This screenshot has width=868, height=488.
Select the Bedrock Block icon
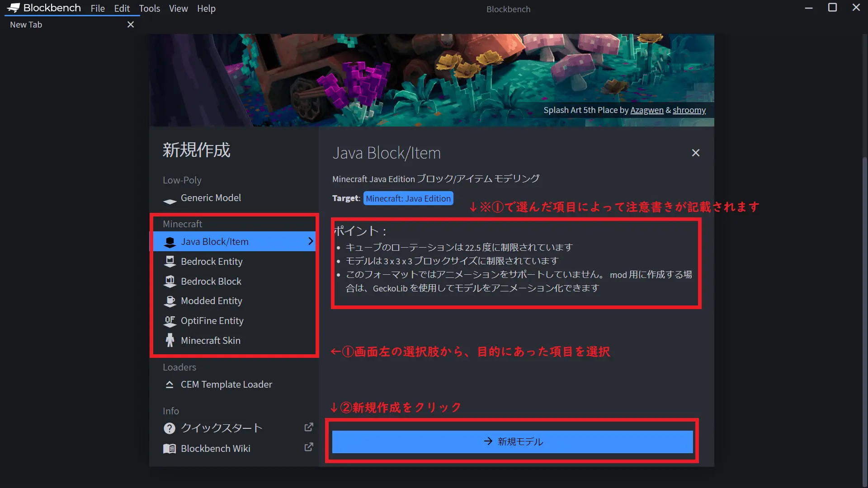tap(170, 282)
